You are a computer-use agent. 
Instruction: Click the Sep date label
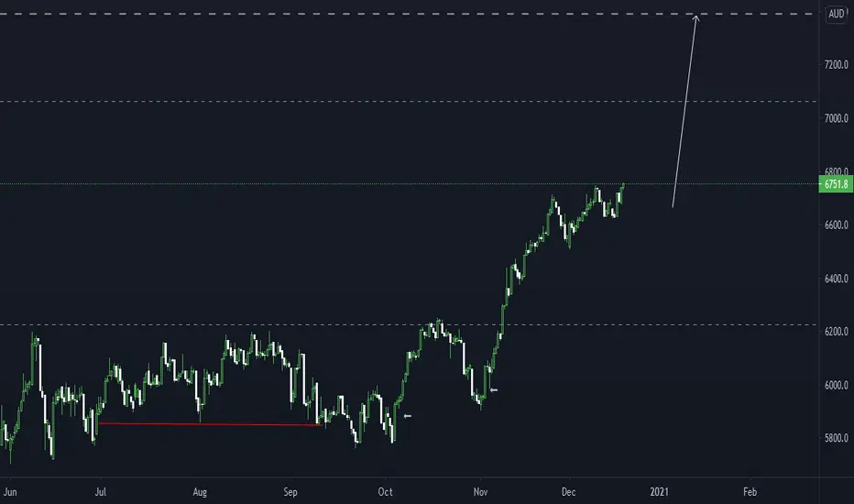(x=290, y=492)
